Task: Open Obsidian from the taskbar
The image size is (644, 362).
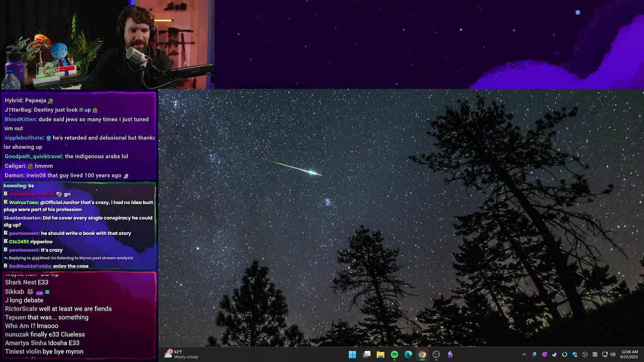Action: (450, 354)
